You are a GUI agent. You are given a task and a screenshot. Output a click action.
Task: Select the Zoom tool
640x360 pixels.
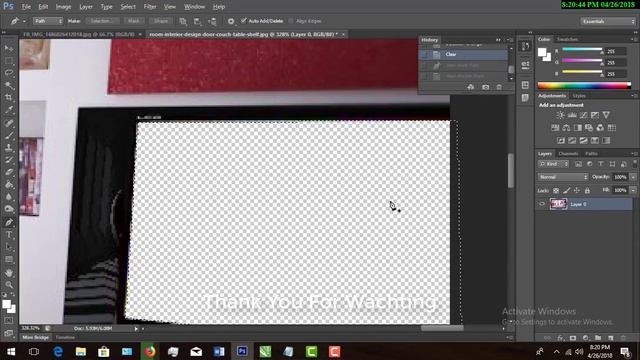(x=9, y=284)
